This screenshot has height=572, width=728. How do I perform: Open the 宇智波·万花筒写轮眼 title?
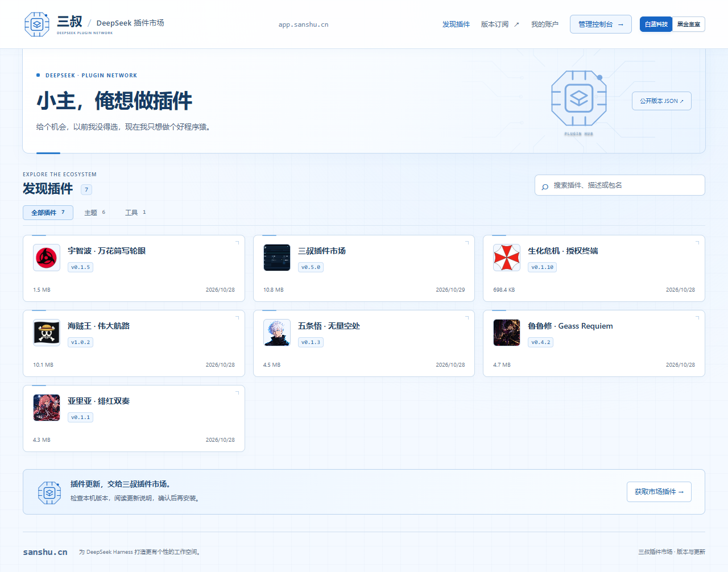pyautogui.click(x=107, y=251)
